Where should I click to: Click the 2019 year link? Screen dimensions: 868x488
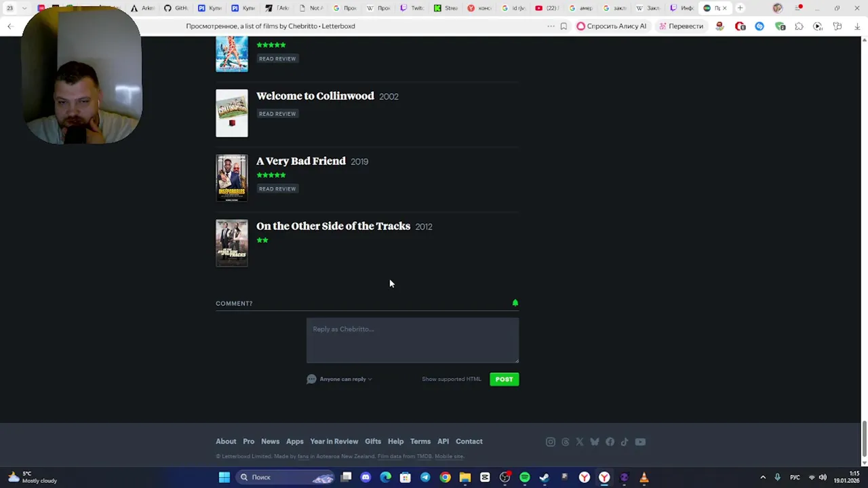click(359, 161)
